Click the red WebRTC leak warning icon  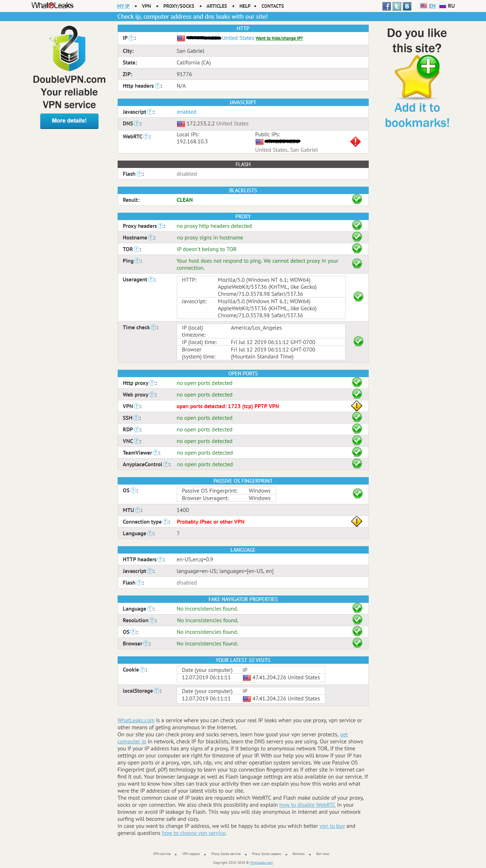(x=355, y=142)
